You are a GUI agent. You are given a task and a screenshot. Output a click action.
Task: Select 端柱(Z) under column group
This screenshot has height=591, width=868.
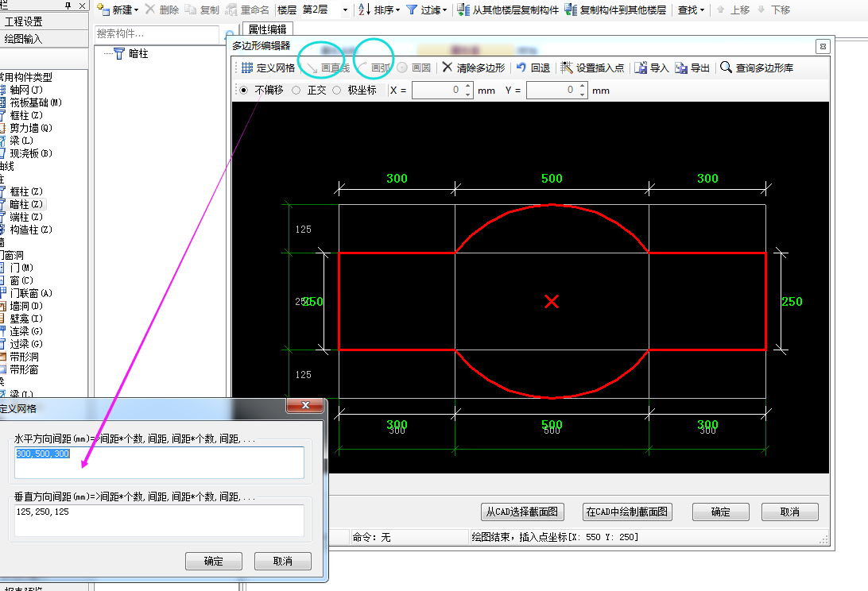point(26,217)
